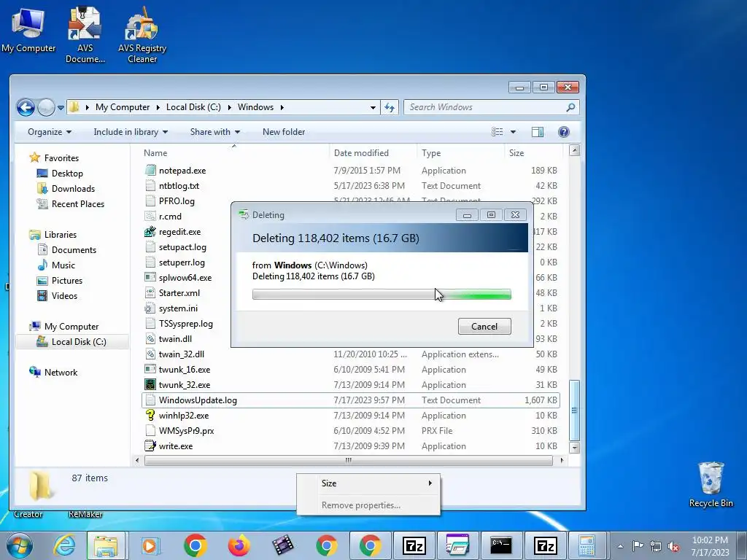Screen dimensions: 747x560
Task: Open the Command Prompt taskbar icon
Action: click(x=501, y=545)
